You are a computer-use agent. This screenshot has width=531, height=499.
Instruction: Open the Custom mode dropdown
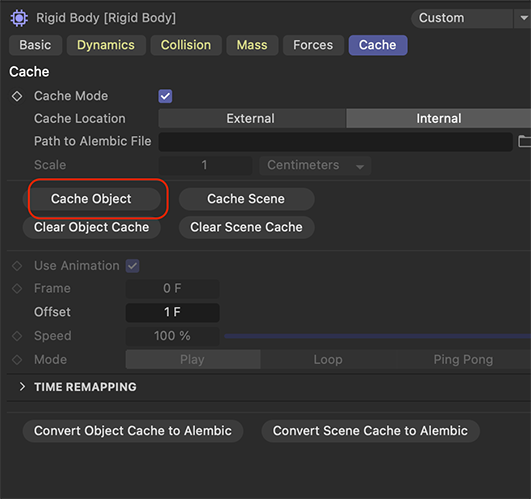471,18
